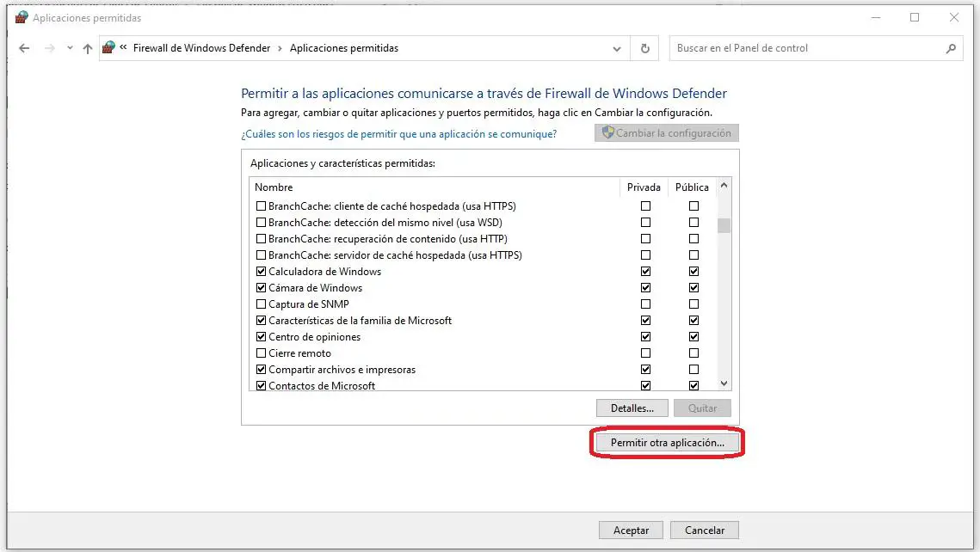Uncheck Compartir archivos e impresoras name checkbox

pyautogui.click(x=262, y=369)
